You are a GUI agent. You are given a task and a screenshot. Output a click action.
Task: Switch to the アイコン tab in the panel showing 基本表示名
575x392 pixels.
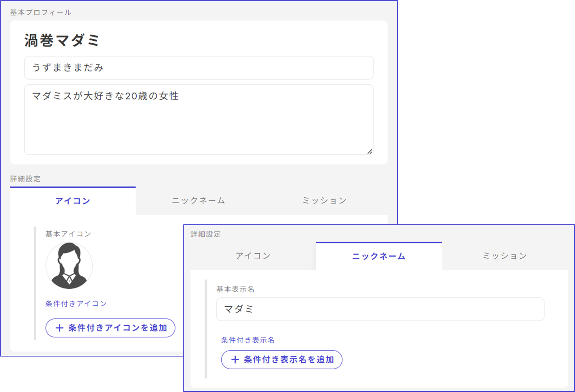pyautogui.click(x=253, y=256)
